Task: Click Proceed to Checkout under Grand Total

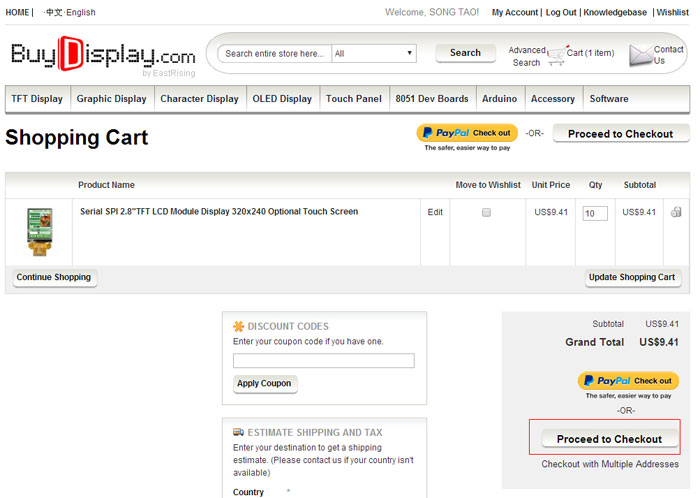Action: point(609,439)
